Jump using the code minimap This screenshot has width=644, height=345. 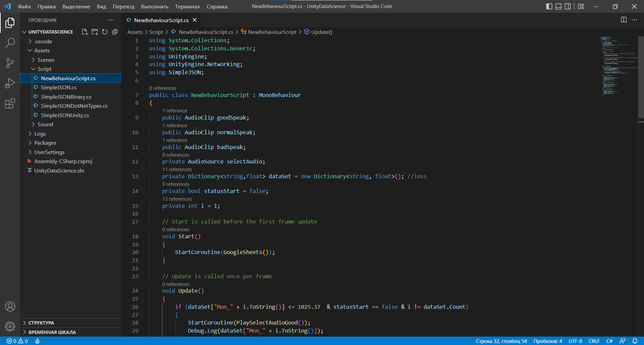click(619, 66)
